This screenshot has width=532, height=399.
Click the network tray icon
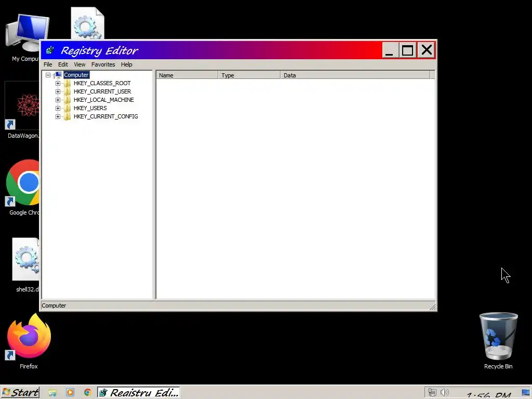[432, 393]
